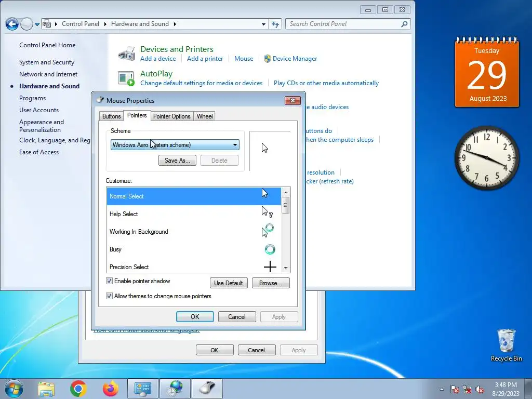Open Devices and Printers icon

pyautogui.click(x=126, y=54)
